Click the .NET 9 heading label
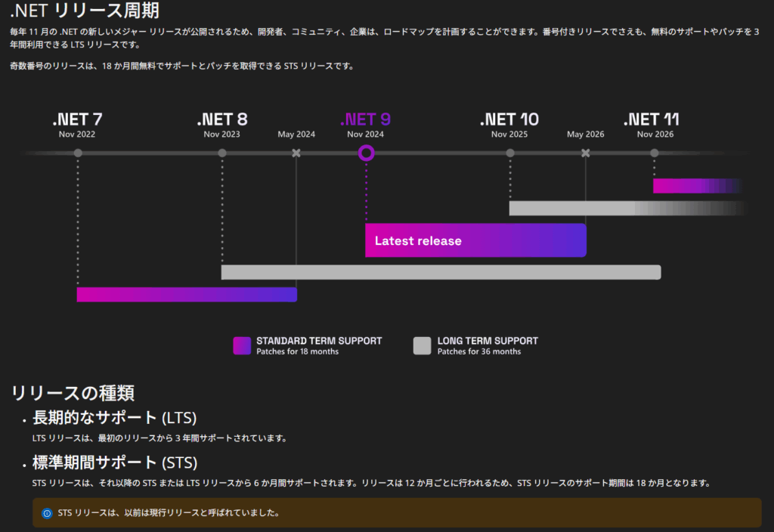This screenshot has height=532, width=774. coord(365,119)
